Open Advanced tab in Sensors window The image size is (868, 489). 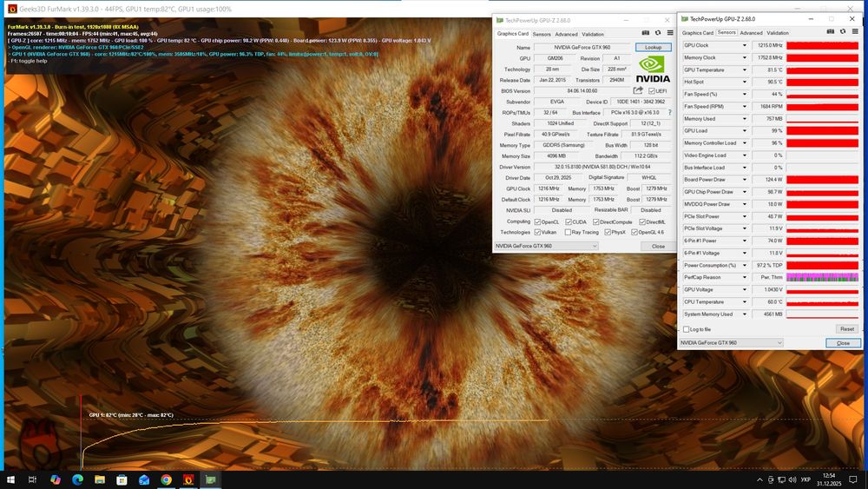pyautogui.click(x=751, y=33)
